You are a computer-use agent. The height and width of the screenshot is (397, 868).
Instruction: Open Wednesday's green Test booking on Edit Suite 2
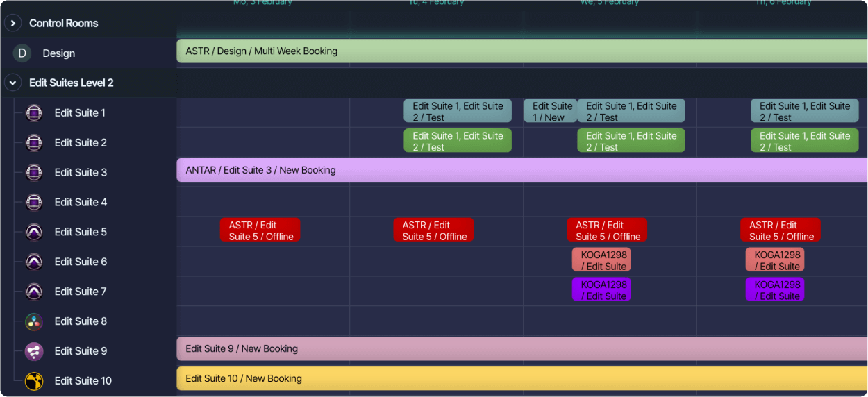[x=631, y=141]
